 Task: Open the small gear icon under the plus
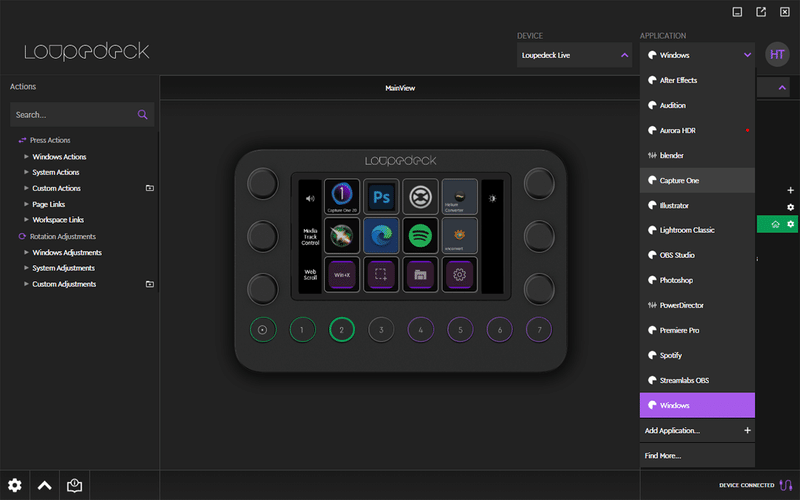pos(790,207)
